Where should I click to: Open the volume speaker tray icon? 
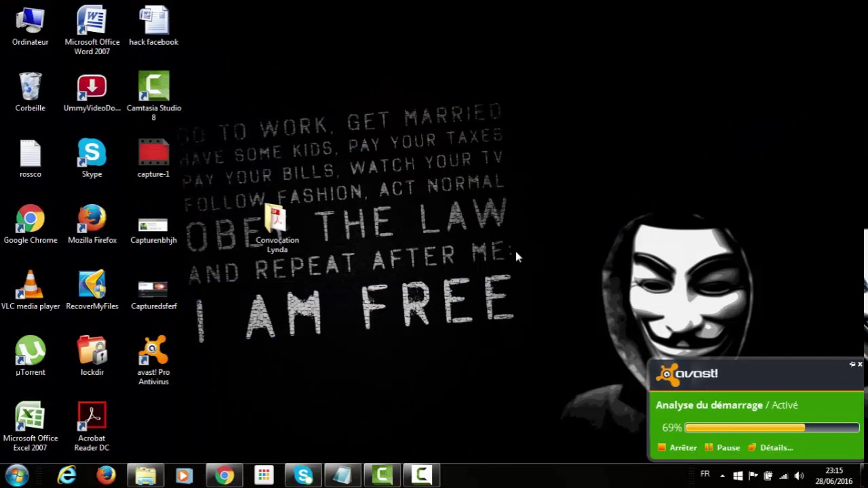(799, 476)
